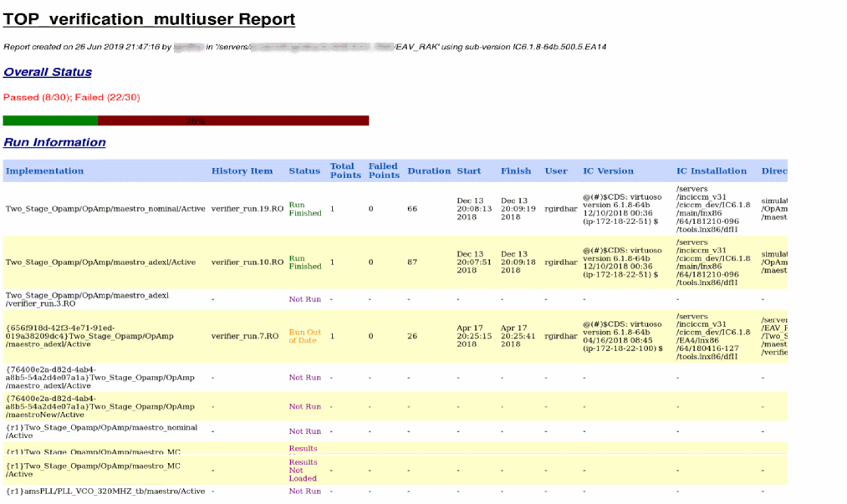Select verifier_run.10.RO history item
This screenshot has width=847, height=504.
pyautogui.click(x=247, y=262)
